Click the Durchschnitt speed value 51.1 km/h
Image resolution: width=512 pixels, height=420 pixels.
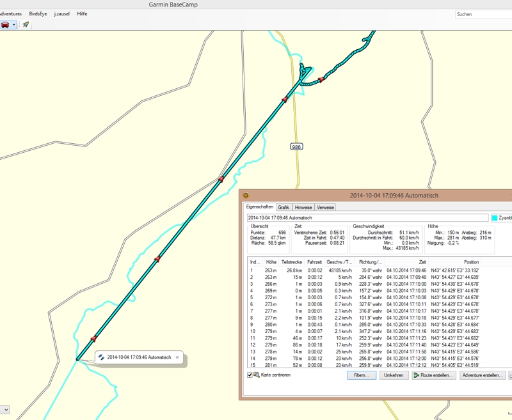click(409, 233)
